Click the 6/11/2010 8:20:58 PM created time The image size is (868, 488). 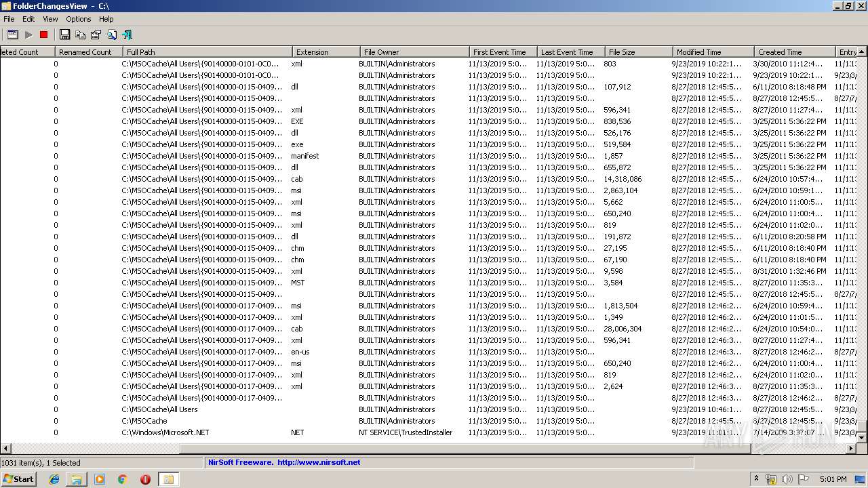click(789, 237)
